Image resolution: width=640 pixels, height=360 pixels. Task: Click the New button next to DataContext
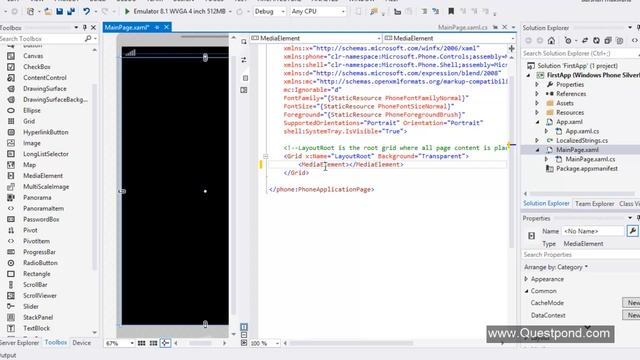[631, 315]
